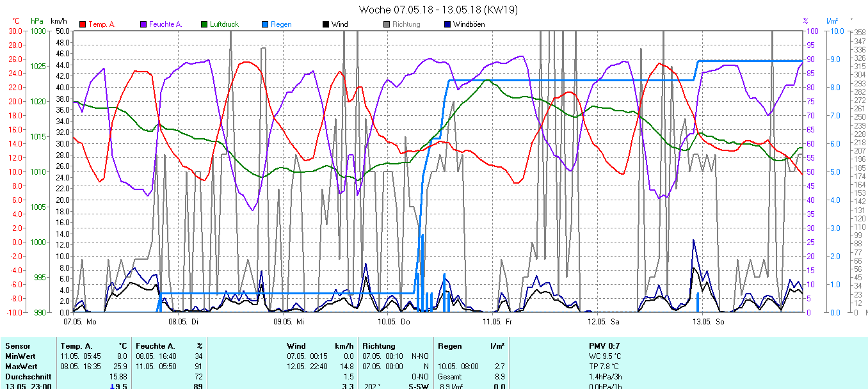Click the blue down arrow beside 9.5
Image resolution: width=868 pixels, height=389 pixels.
[112, 386]
